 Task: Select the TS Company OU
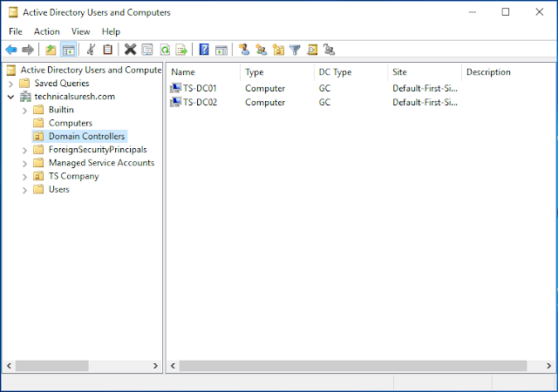pos(73,176)
